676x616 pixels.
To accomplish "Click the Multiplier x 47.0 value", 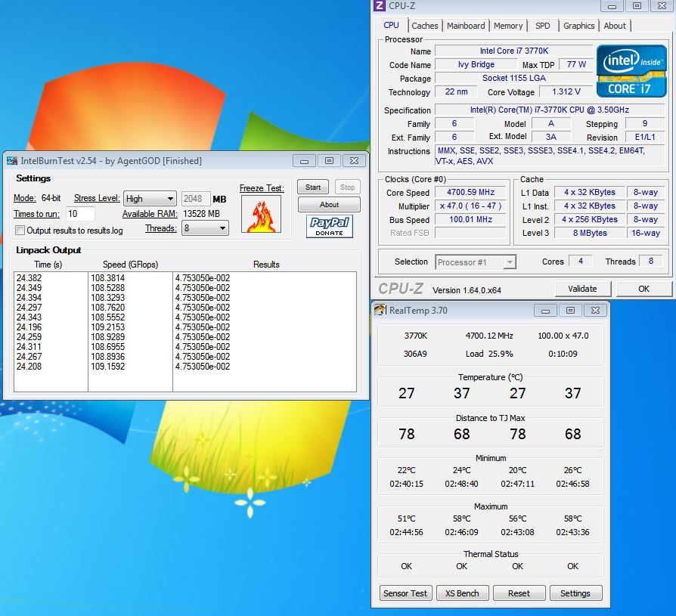I will (470, 206).
